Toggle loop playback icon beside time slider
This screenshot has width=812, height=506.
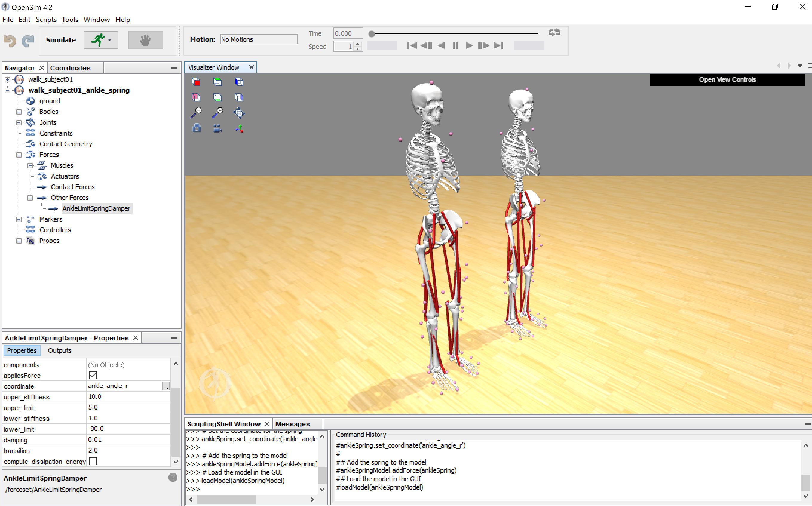click(x=554, y=33)
